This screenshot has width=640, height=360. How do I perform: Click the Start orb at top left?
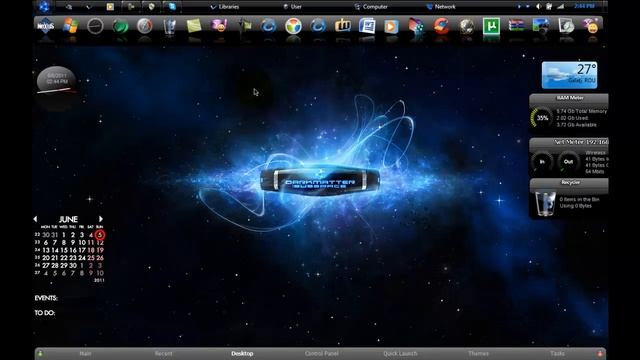(x=44, y=6)
